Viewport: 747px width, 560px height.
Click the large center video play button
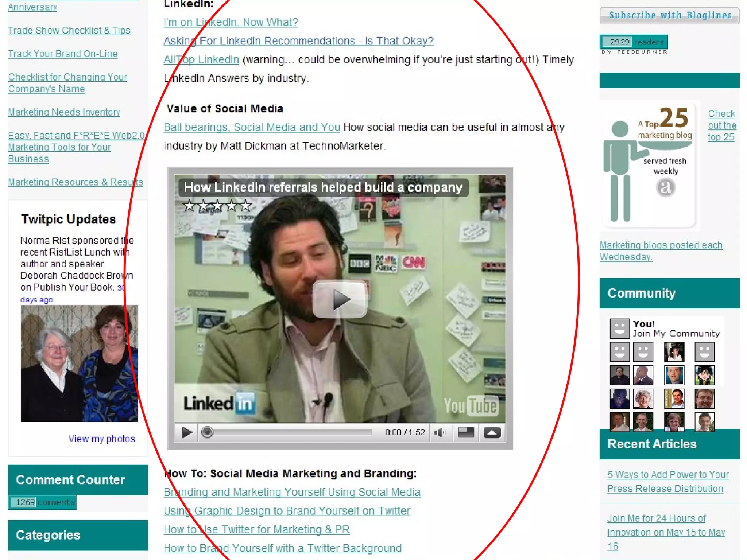click(340, 299)
